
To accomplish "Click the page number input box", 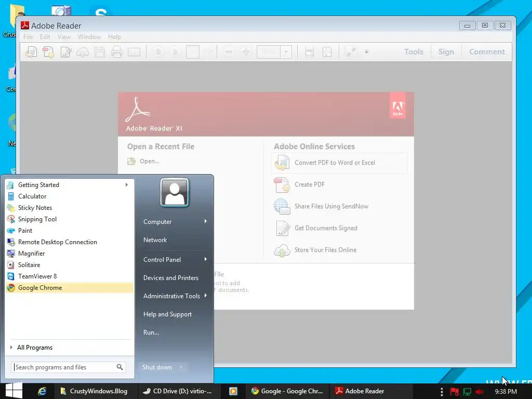I will (193, 52).
